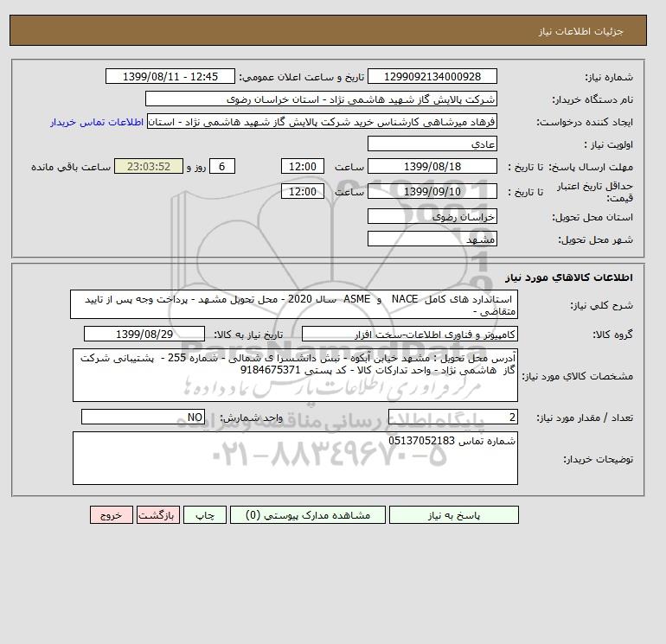Viewport: 666px width, 644px height.
Task: Click the announcement date 1399/08/11 field
Action: (170, 77)
